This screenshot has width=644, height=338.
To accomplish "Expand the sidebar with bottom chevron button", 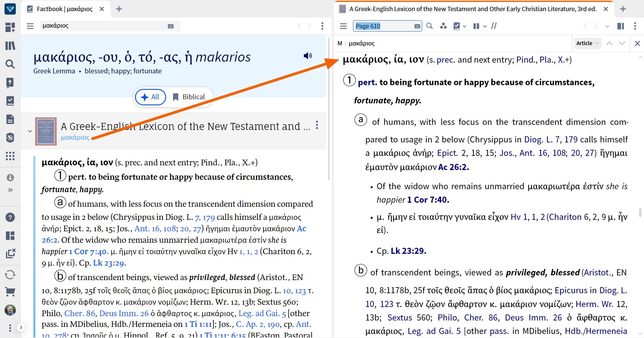I will point(21,327).
